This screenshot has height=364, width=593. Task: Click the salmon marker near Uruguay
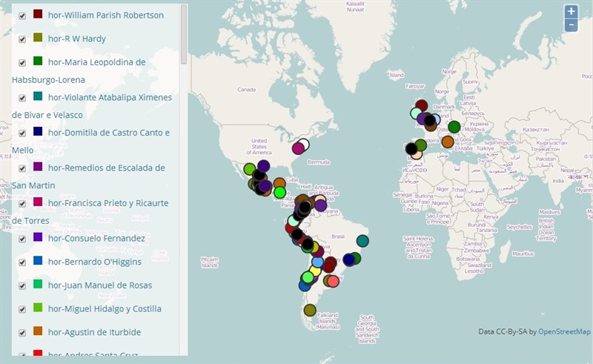[x=333, y=282]
